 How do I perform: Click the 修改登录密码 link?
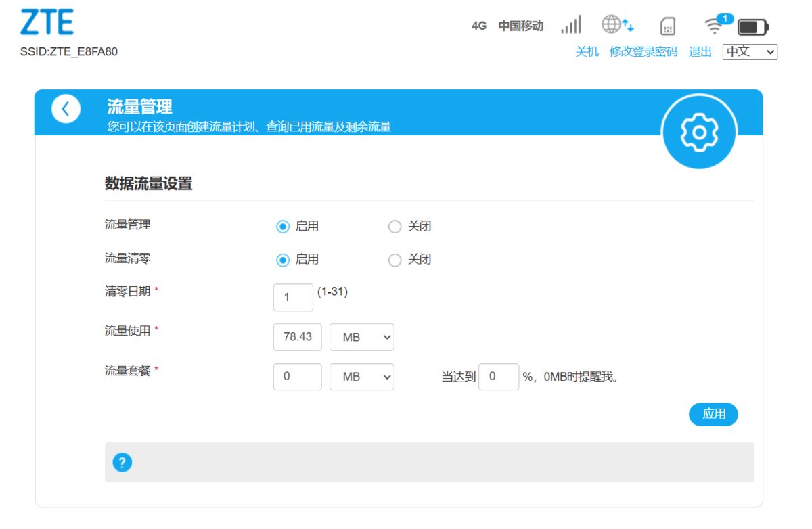(644, 52)
